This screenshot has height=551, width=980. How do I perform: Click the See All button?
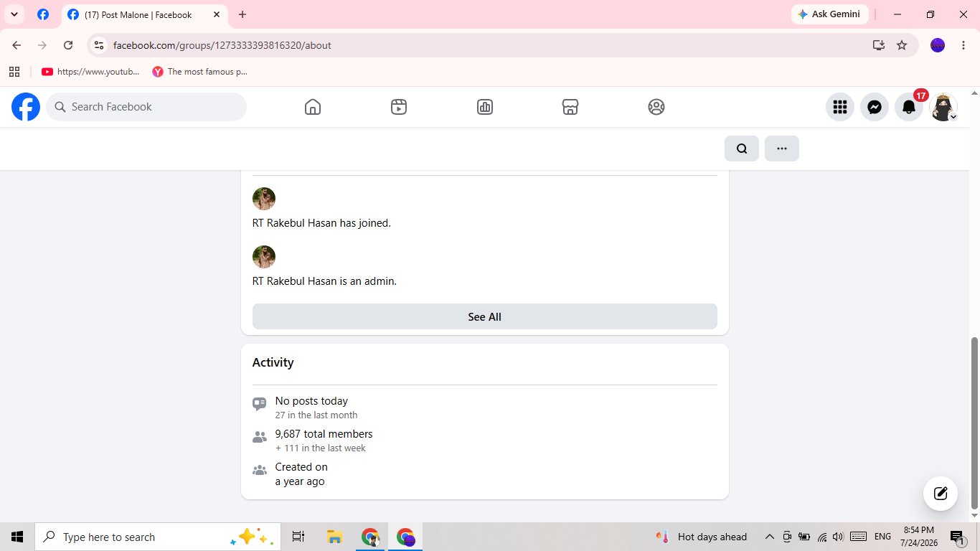point(485,316)
